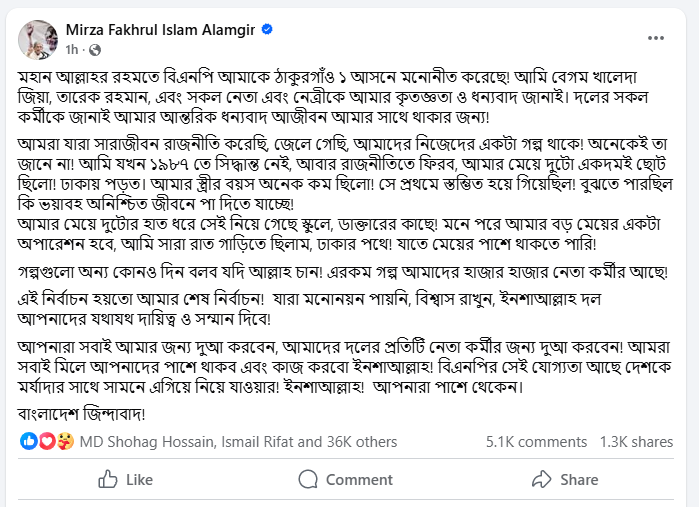Click the 1h post timestamp

tap(72, 49)
